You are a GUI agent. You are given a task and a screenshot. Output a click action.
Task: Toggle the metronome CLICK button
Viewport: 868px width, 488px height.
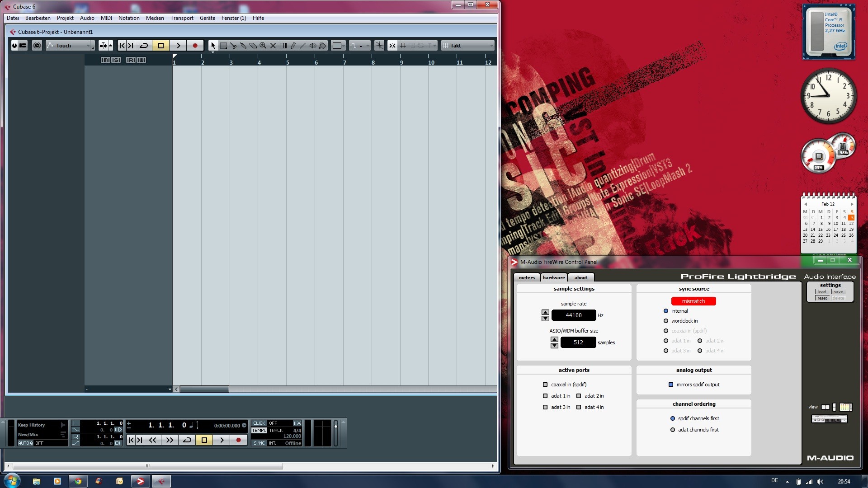[259, 423]
